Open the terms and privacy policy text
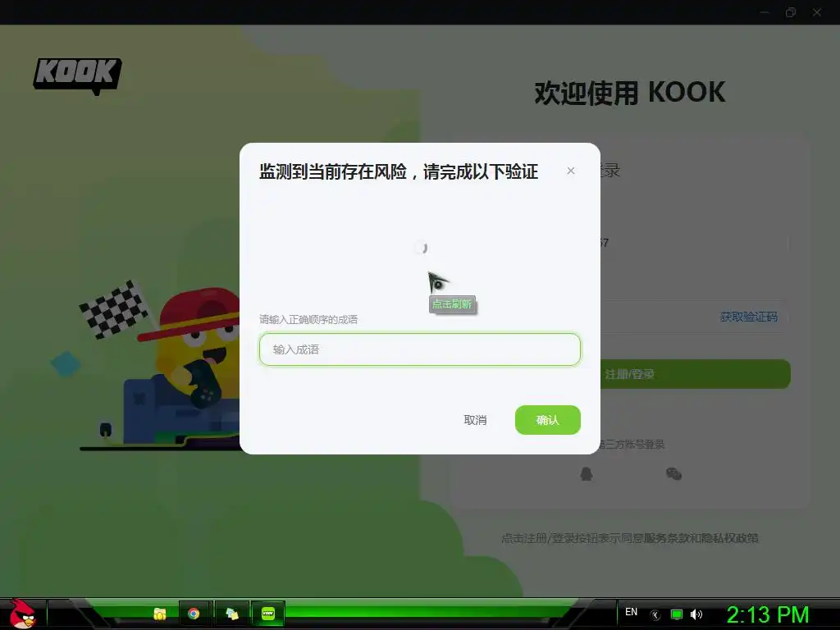Viewport: 840px width, 630px height. [x=630, y=538]
